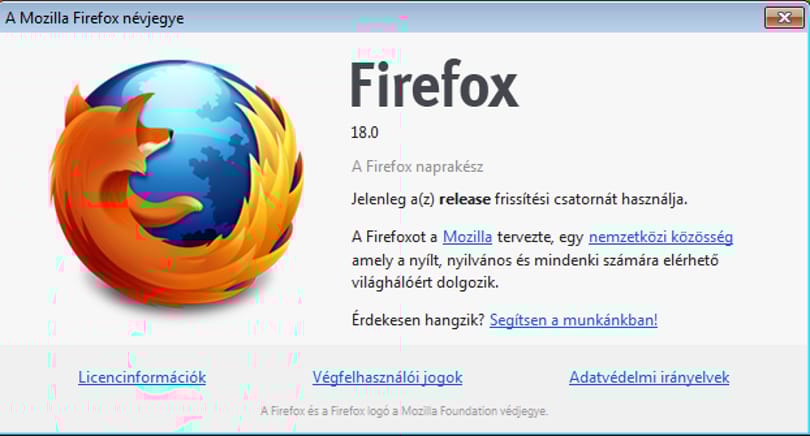Screen dimensions: 810x436
Task: Click the line világhálóért dolgozik.
Action: (x=425, y=283)
